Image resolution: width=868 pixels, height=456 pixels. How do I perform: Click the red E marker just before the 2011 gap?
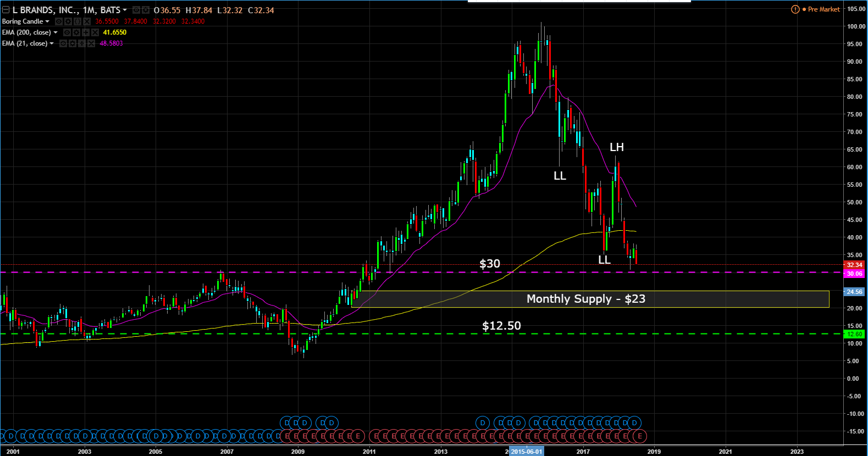[358, 436]
